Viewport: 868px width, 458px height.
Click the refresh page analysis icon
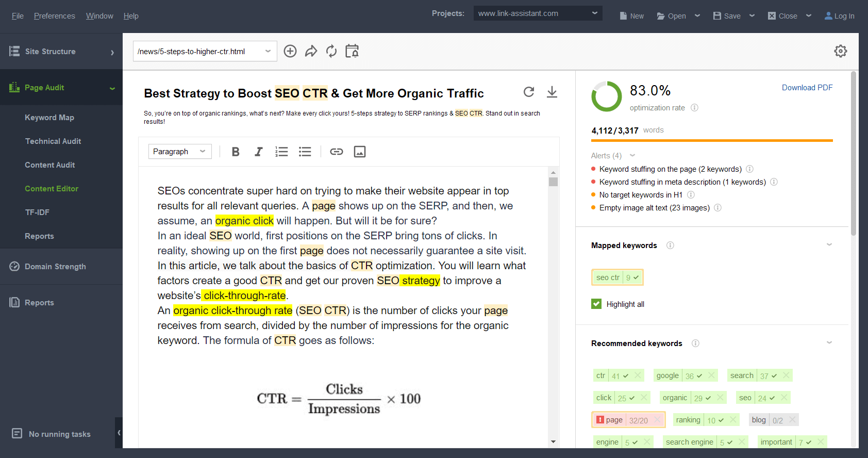[331, 51]
